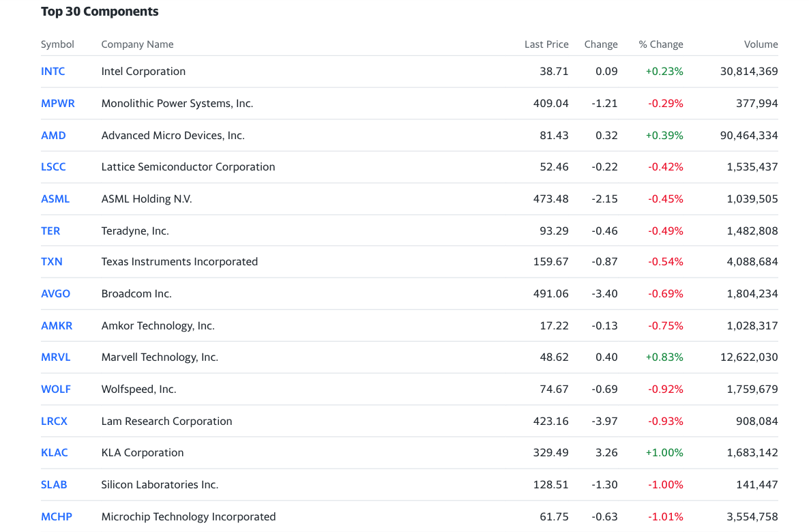The width and height of the screenshot is (809, 532).
Task: Open the SLAB ticker link
Action: pyautogui.click(x=54, y=484)
